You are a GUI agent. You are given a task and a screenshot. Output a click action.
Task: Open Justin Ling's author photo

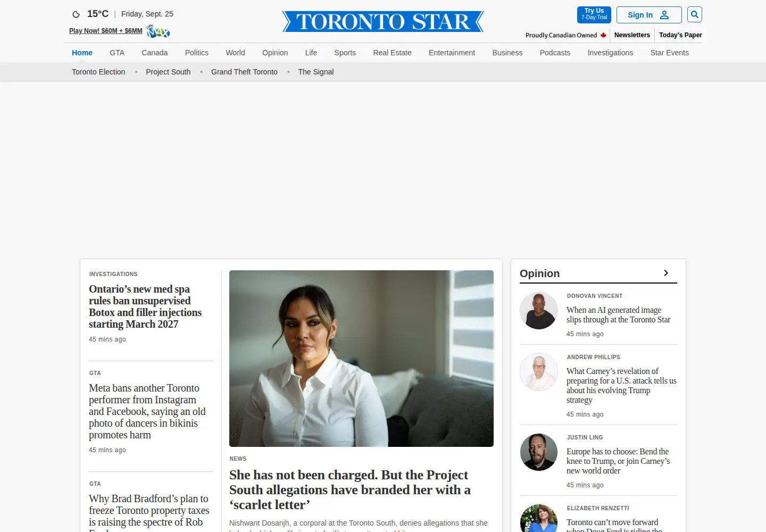[539, 452]
